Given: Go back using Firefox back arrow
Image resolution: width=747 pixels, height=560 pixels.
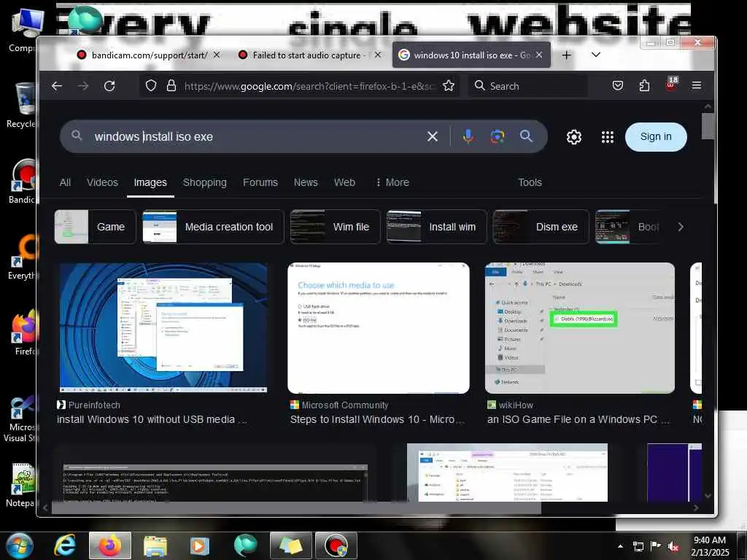Looking at the screenshot, I should tap(57, 86).
